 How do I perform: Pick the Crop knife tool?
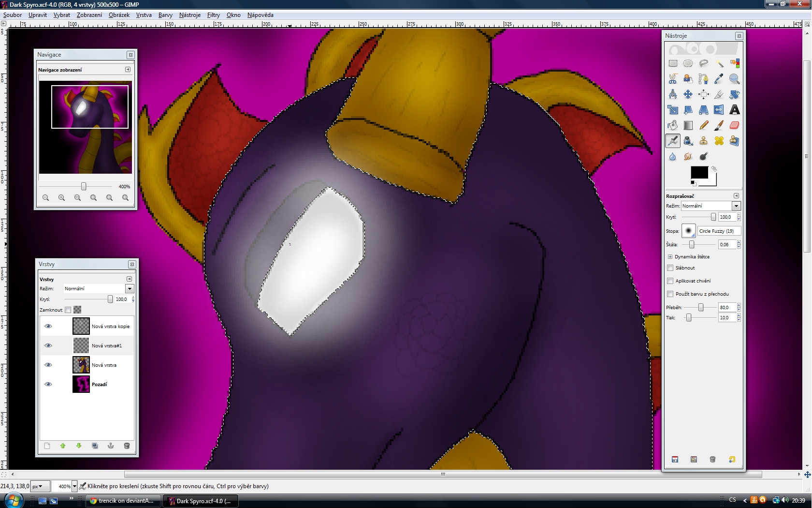pos(719,94)
